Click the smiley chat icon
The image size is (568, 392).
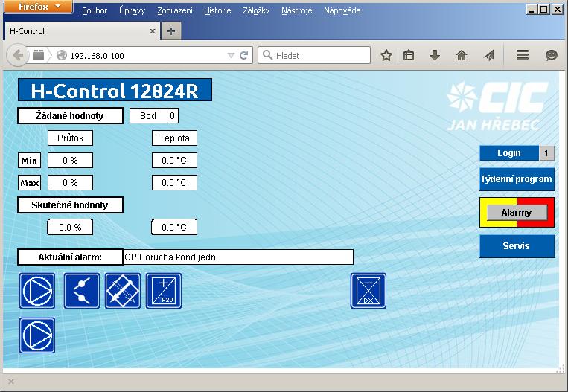point(552,55)
